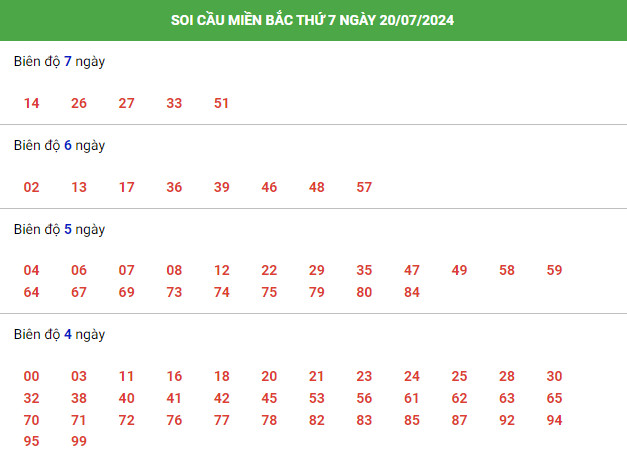The image size is (627, 461).
Task: Select number 29 in the 5-day list
Action: [317, 270]
